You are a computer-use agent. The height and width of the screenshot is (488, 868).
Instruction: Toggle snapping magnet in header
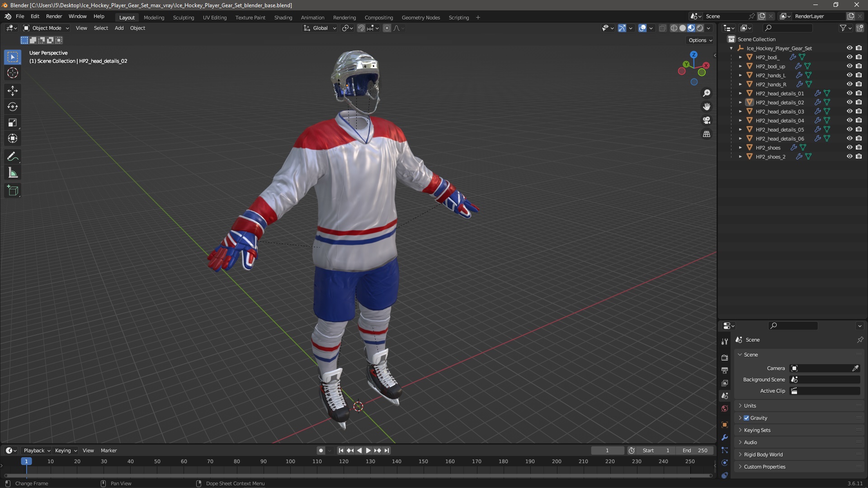click(x=361, y=28)
